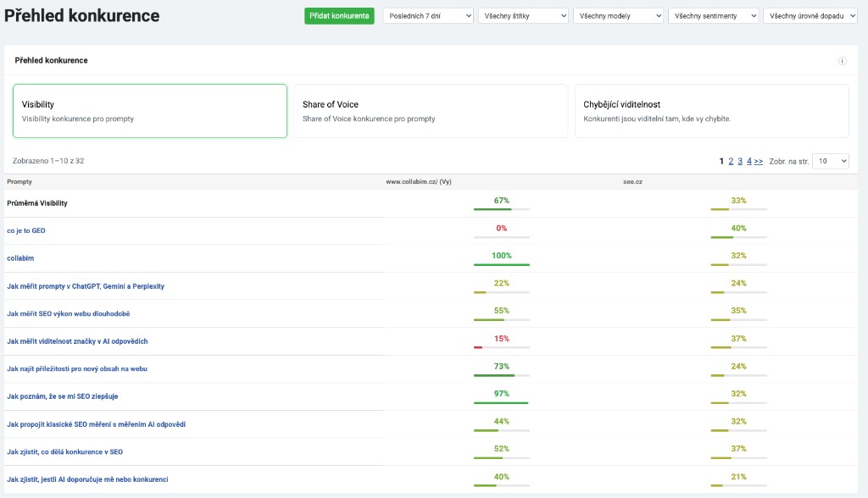Click the 22% visibility value
This screenshot has height=498, width=868.
[502, 284]
